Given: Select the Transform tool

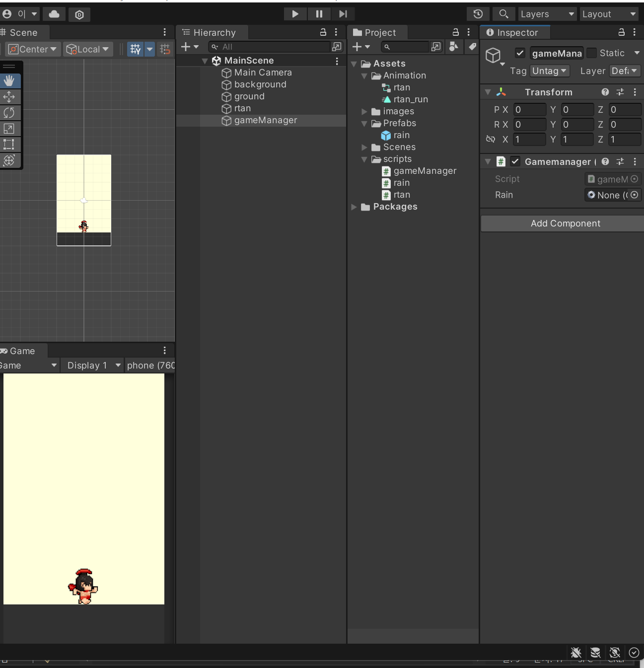Looking at the screenshot, I should click(x=9, y=160).
